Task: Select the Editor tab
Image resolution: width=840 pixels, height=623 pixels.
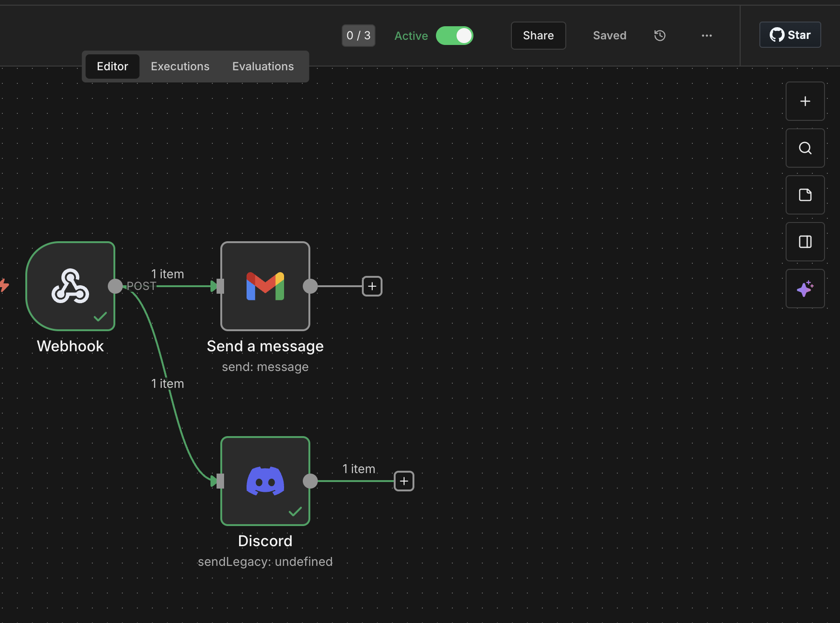Action: click(x=112, y=67)
